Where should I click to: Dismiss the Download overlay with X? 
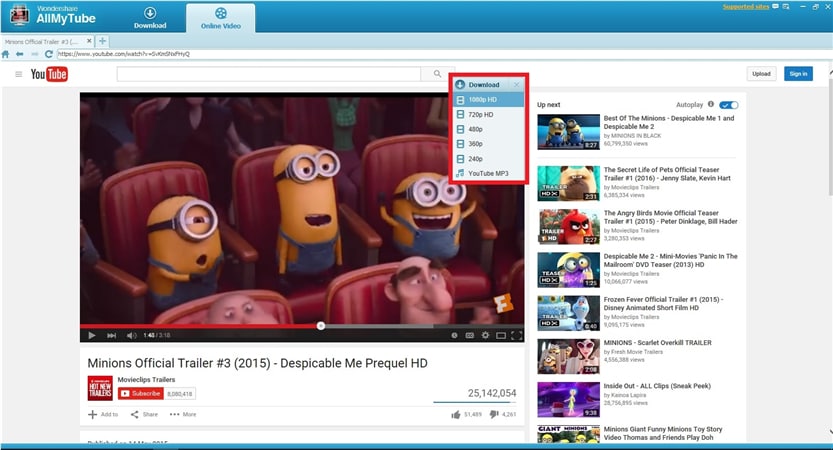coord(516,84)
